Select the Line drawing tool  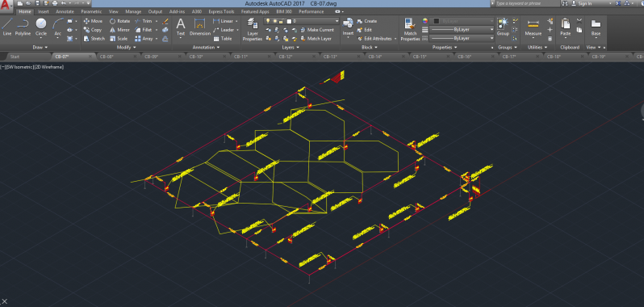(7, 27)
